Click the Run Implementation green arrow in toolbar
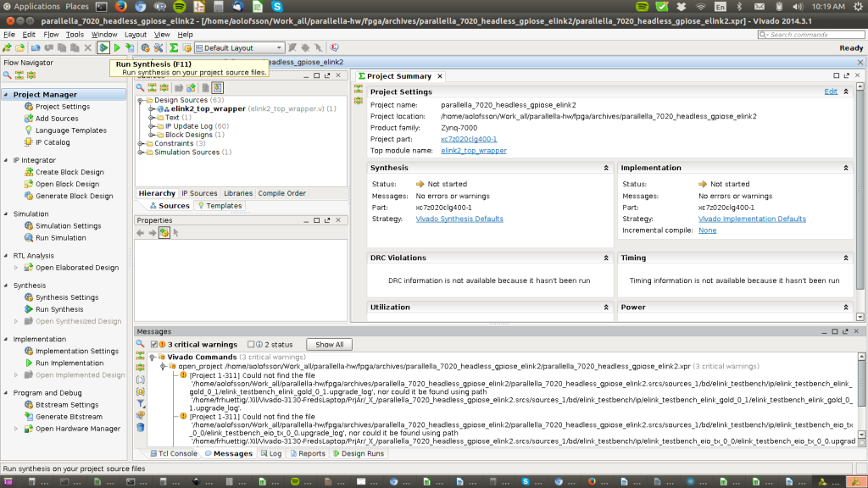This screenshot has width=868, height=488. [x=117, y=48]
